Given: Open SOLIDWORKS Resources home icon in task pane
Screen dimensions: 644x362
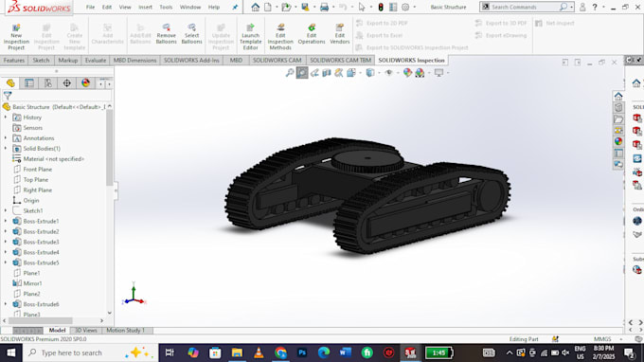Looking at the screenshot, I should [618, 96].
